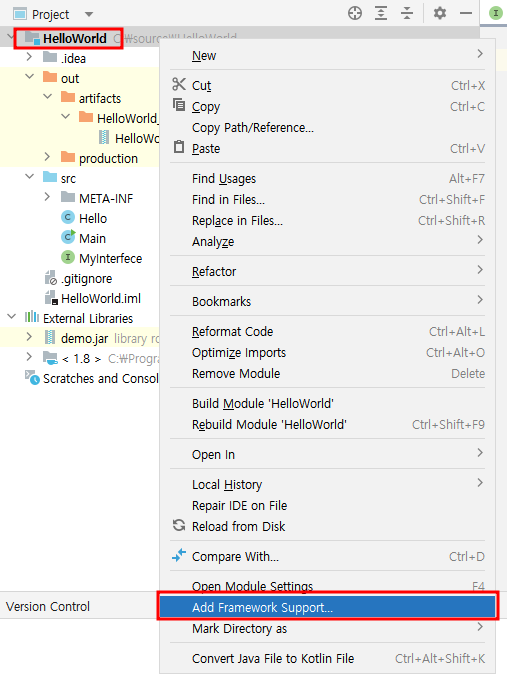
Task: Open the Version Control tool window tab
Action: tap(48, 606)
